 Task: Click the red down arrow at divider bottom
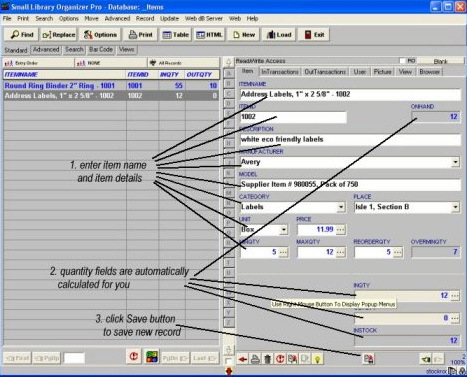pos(229,371)
